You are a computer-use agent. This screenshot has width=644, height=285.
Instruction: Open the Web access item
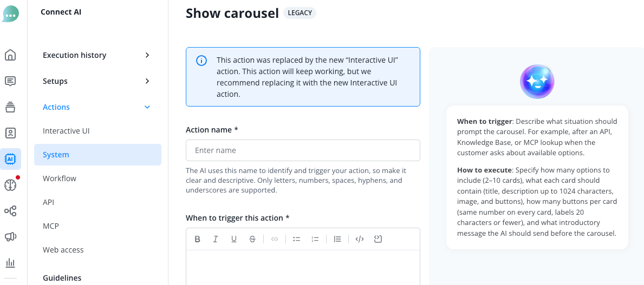click(x=63, y=250)
